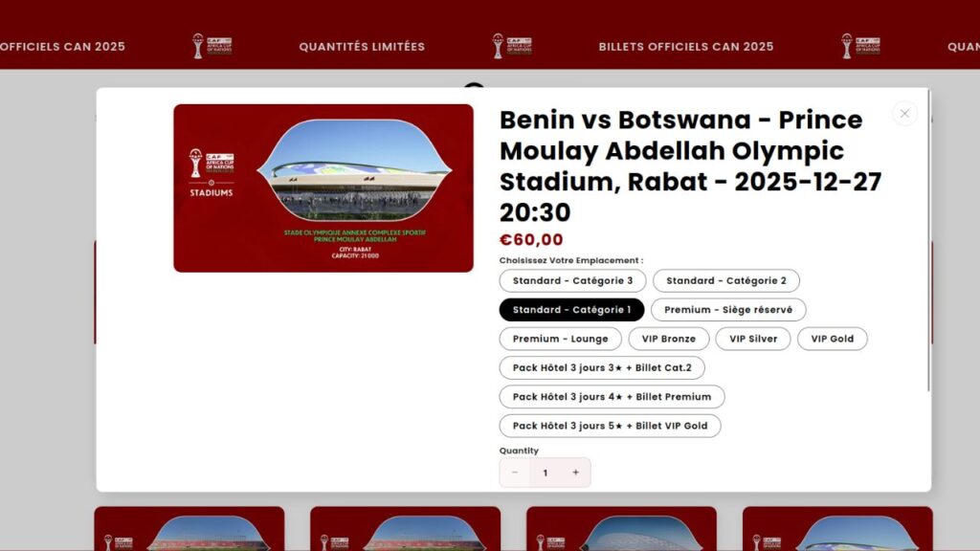This screenshot has width=980, height=551.
Task: Choose Pack Hôtel 3★ + Billet Cat.2
Action: (602, 368)
